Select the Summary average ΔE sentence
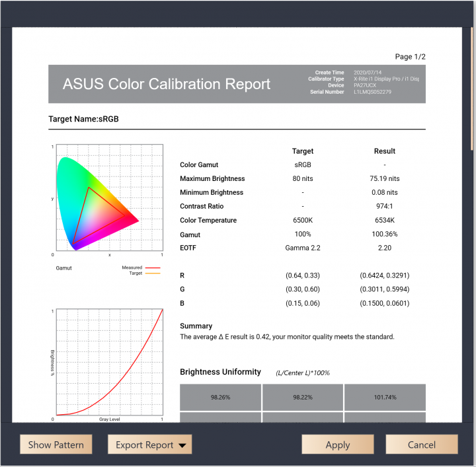 [287, 337]
